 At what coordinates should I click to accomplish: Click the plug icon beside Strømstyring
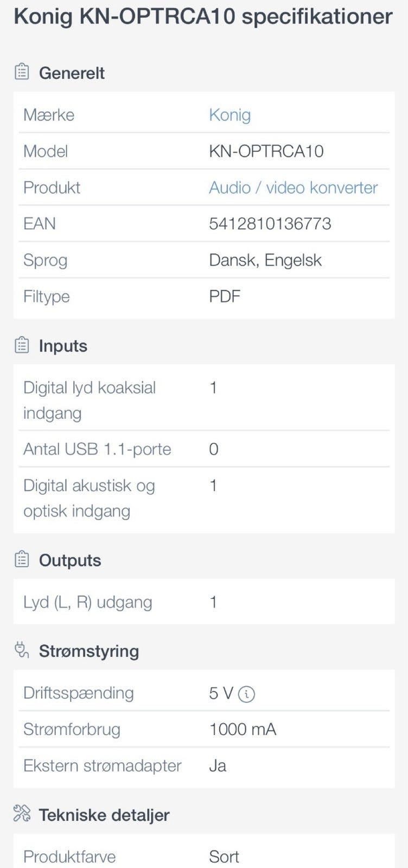[22, 650]
